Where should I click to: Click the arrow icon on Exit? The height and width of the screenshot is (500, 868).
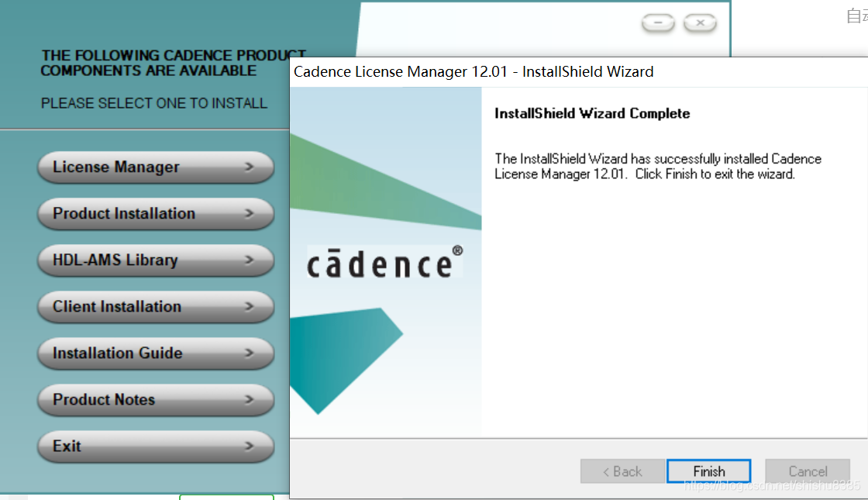(x=250, y=447)
